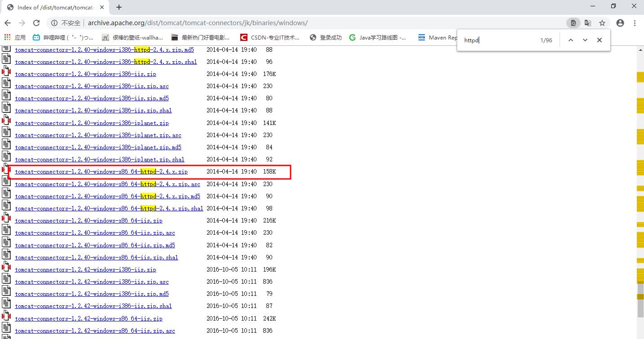This screenshot has height=339, width=644.
Task: Download 1.2.40-windows-i386-iis.zip
Action: pyautogui.click(x=85, y=74)
